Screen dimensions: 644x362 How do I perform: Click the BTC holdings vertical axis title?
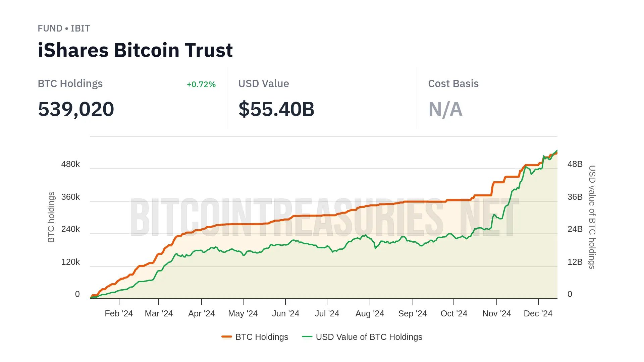(51, 217)
